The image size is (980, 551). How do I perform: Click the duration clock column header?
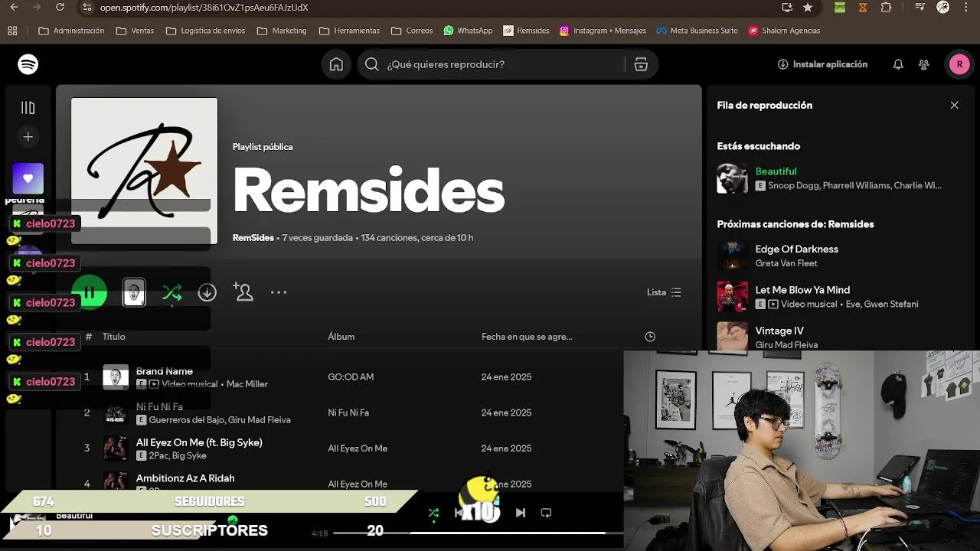click(650, 337)
